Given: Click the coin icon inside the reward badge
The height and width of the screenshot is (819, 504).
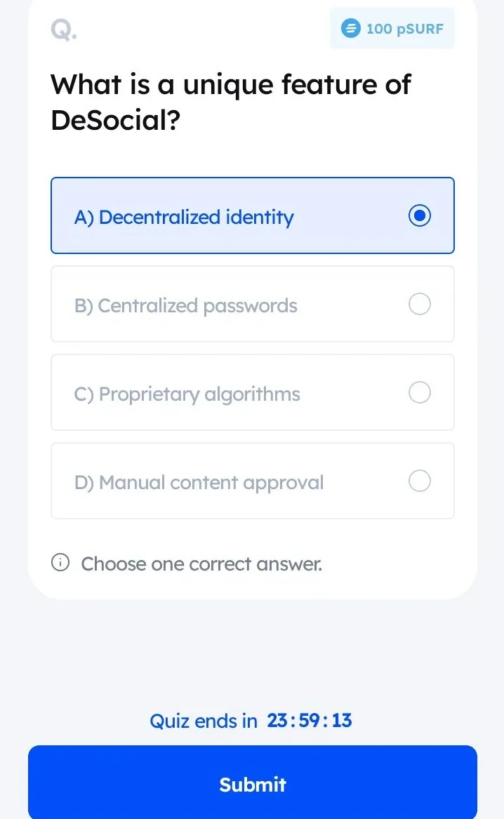Looking at the screenshot, I should point(351,28).
